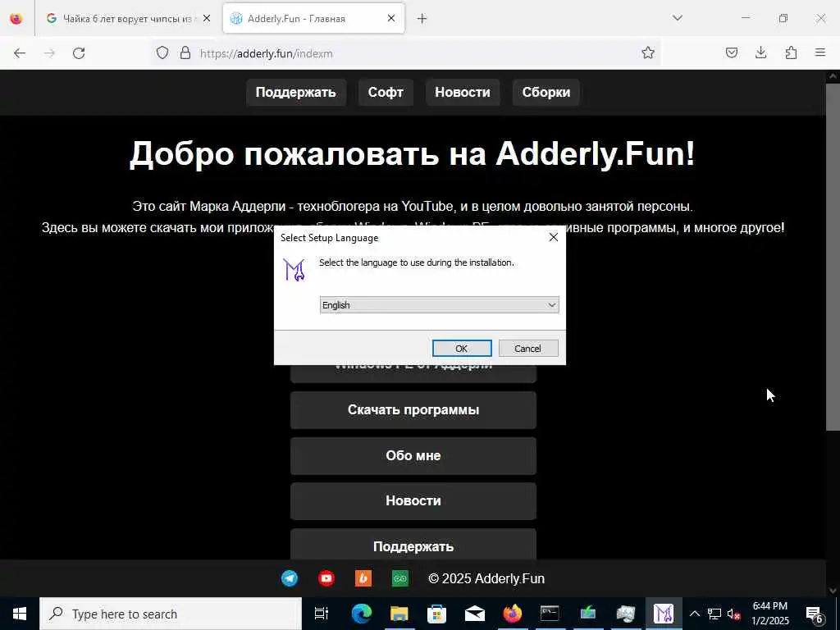The height and width of the screenshot is (630, 840).
Task: Open the command prompt taskbar icon
Action: pyautogui.click(x=550, y=614)
